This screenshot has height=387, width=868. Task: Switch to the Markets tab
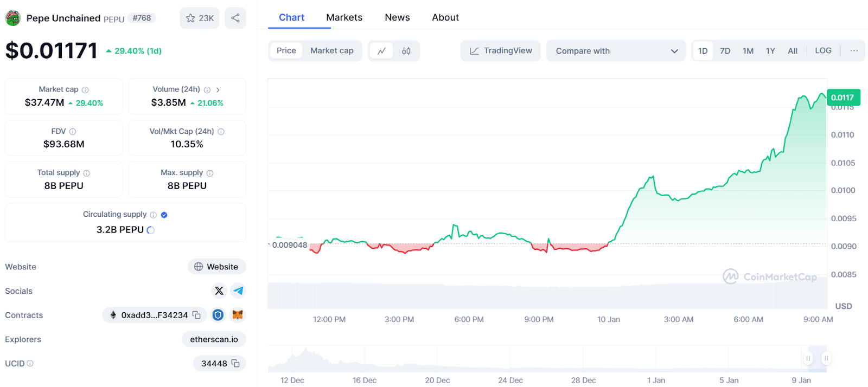pos(344,17)
